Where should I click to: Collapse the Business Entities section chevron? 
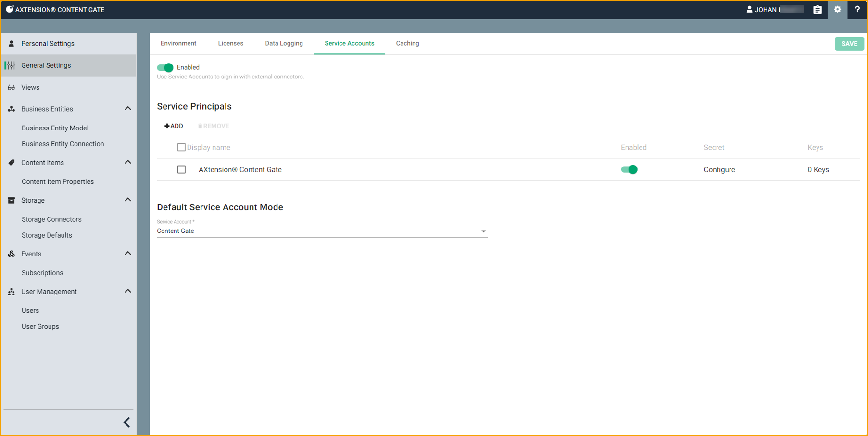click(128, 109)
